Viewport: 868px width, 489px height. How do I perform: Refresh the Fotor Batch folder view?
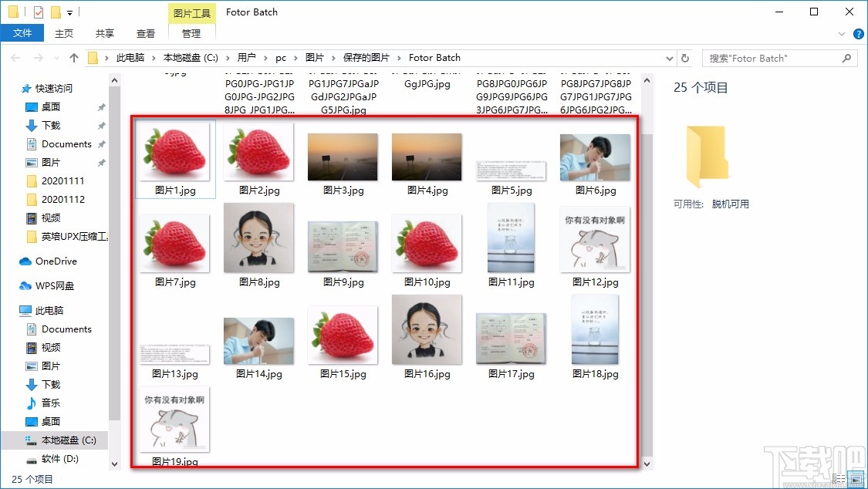click(686, 57)
